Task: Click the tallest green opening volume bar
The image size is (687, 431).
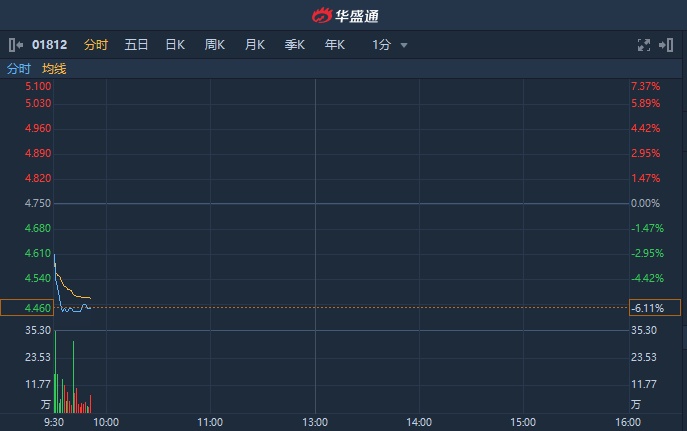Action: coord(55,372)
